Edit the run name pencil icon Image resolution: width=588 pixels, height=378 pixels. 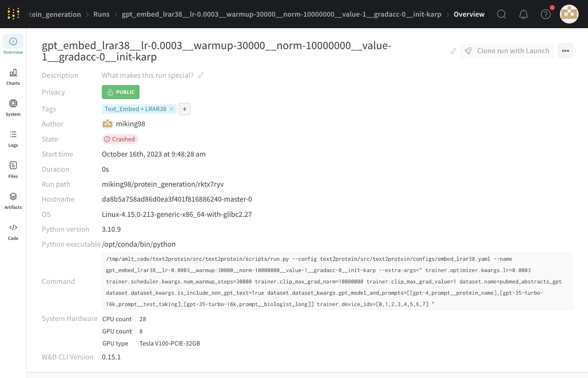click(453, 51)
